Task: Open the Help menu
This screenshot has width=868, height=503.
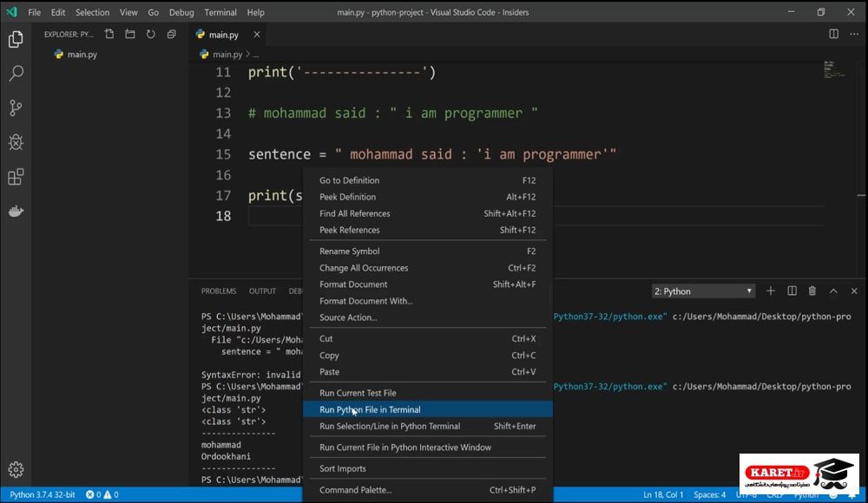Action: [256, 12]
